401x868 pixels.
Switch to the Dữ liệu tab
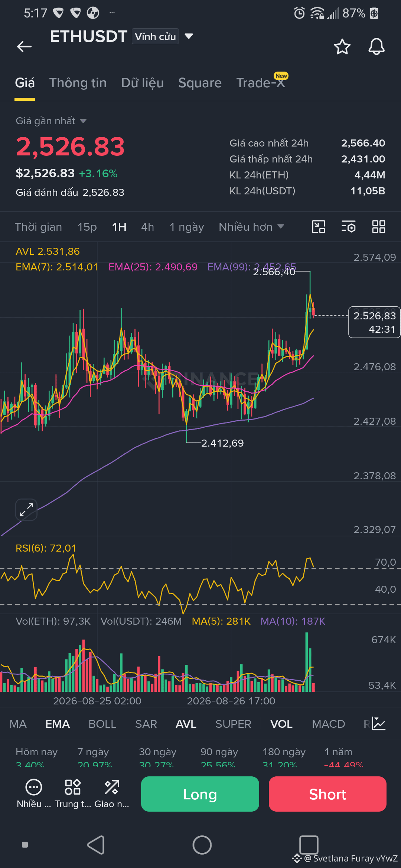(x=143, y=83)
